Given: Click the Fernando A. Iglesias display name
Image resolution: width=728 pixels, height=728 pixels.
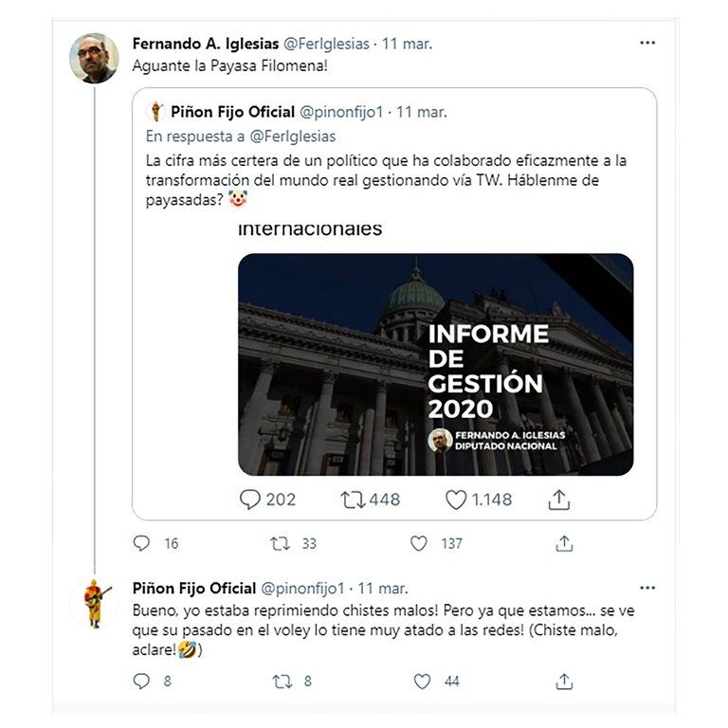Looking at the screenshot, I should coord(204,44).
